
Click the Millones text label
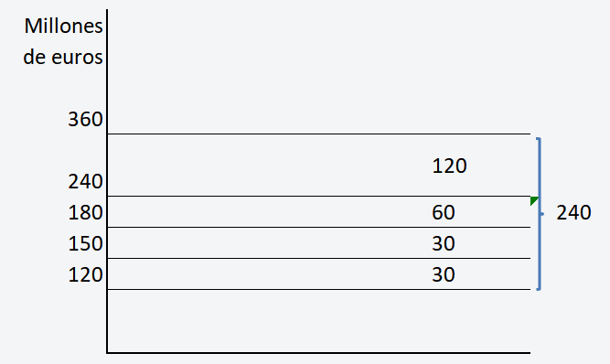point(63,27)
